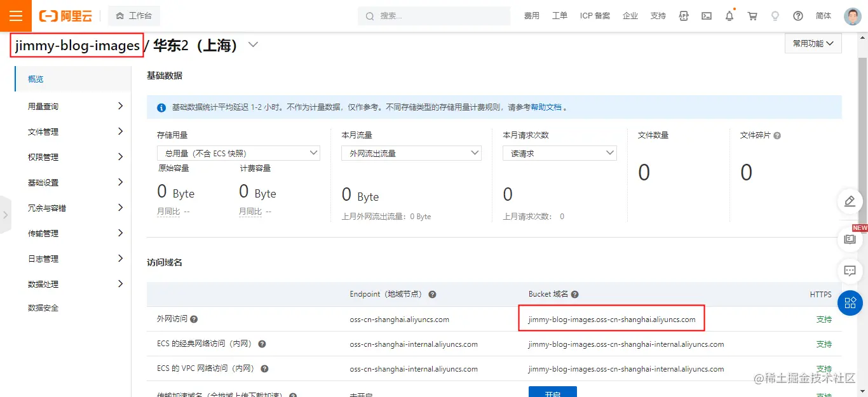Screen dimensions: 868x397
Task: Click 支持 in the ECS 的经典网络访问 row
Action: pos(824,344)
